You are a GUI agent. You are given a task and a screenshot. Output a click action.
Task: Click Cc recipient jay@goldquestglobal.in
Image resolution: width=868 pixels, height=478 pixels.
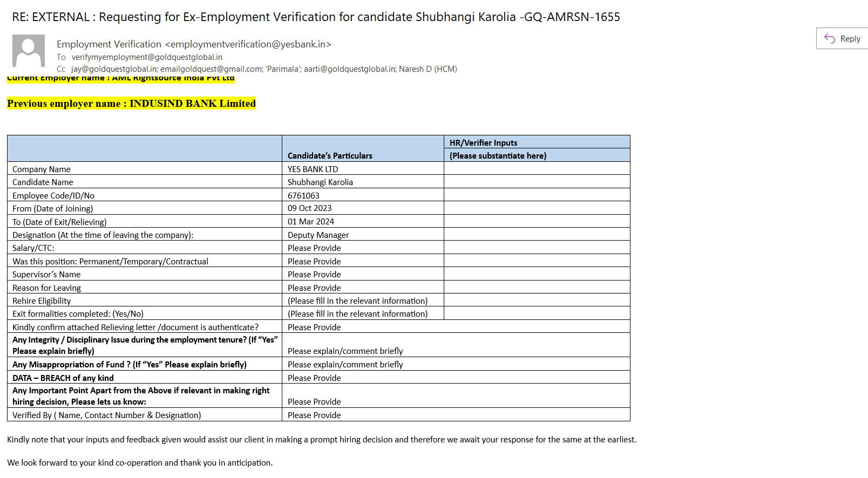114,69
